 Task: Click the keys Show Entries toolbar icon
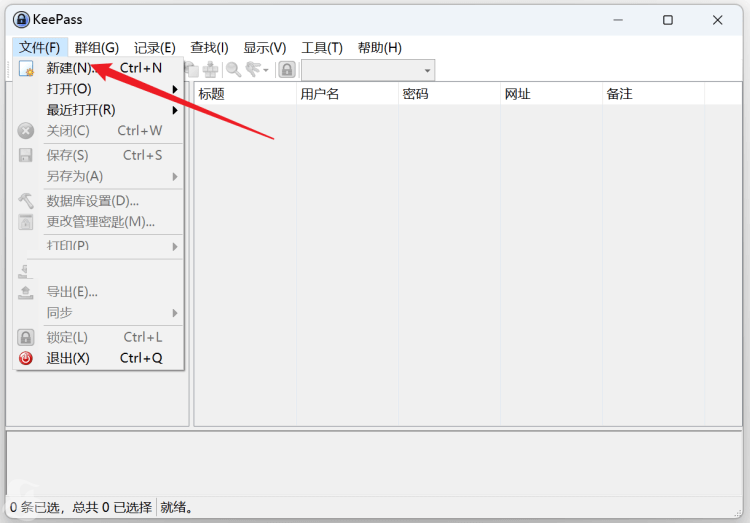pos(254,70)
